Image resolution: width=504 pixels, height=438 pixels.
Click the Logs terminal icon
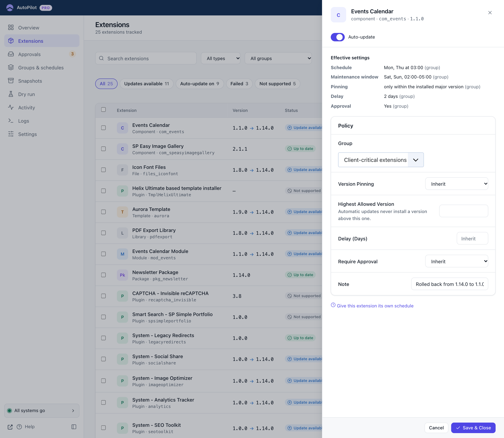(11, 121)
